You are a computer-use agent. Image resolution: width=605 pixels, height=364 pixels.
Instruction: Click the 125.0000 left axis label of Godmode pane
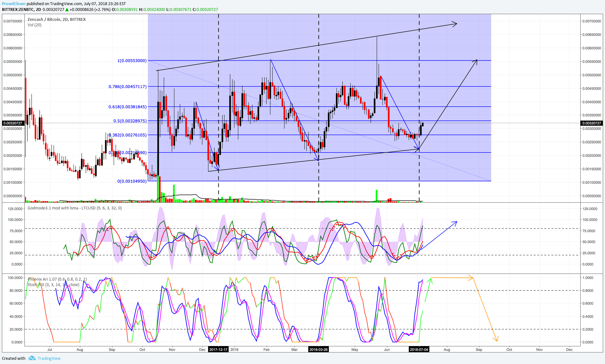(15, 209)
